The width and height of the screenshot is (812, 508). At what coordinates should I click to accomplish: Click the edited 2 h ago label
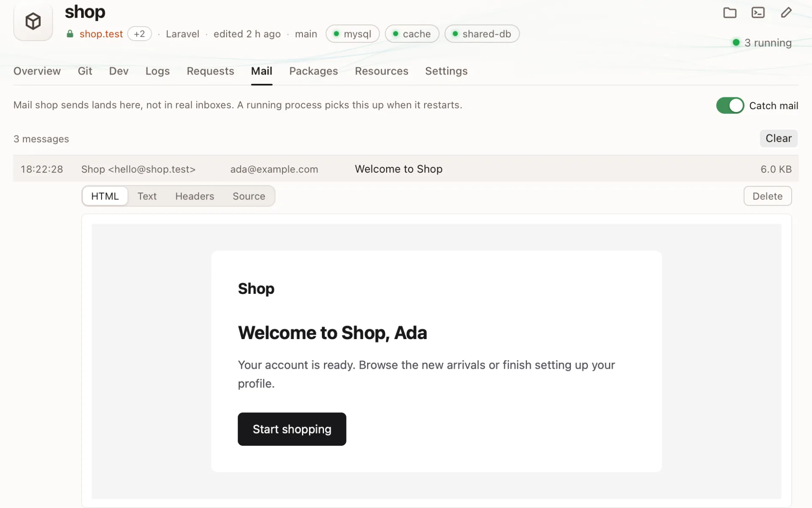coord(247,34)
